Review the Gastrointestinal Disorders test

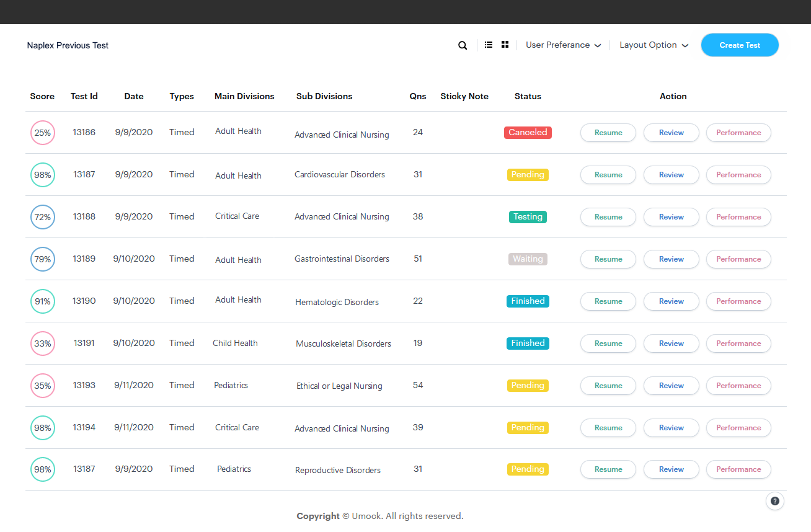671,259
